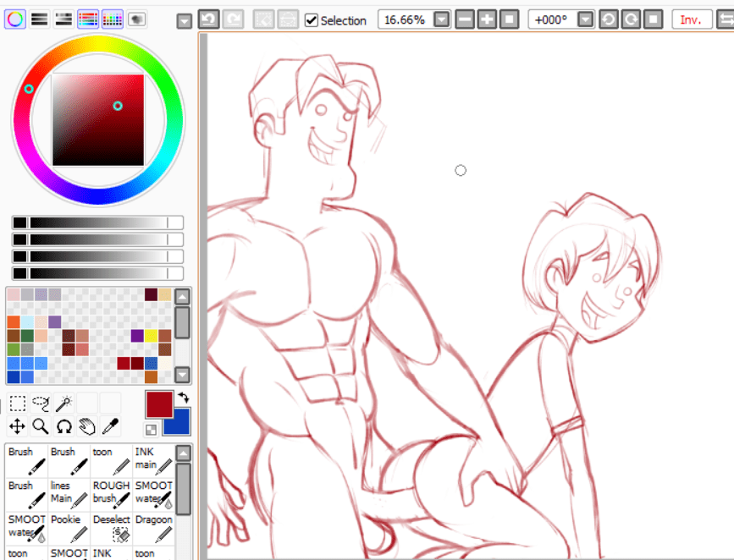734x560 pixels.
Task: Select the INK main brush preset
Action: (x=153, y=458)
